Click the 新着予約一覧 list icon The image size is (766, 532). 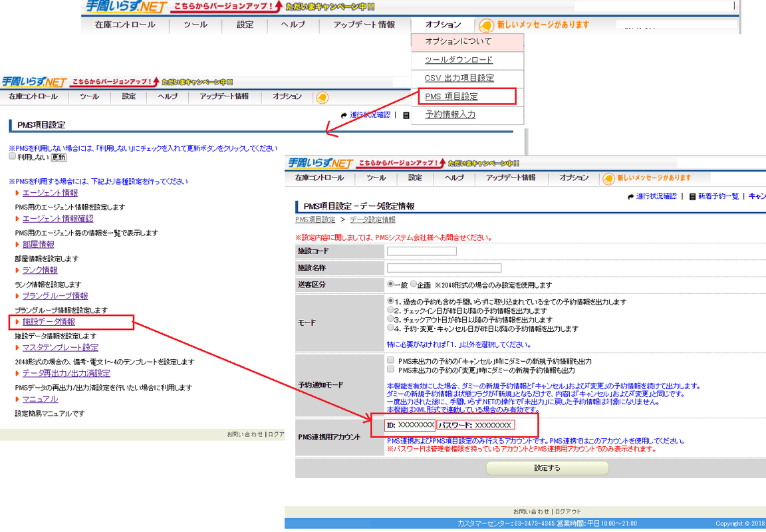(692, 197)
